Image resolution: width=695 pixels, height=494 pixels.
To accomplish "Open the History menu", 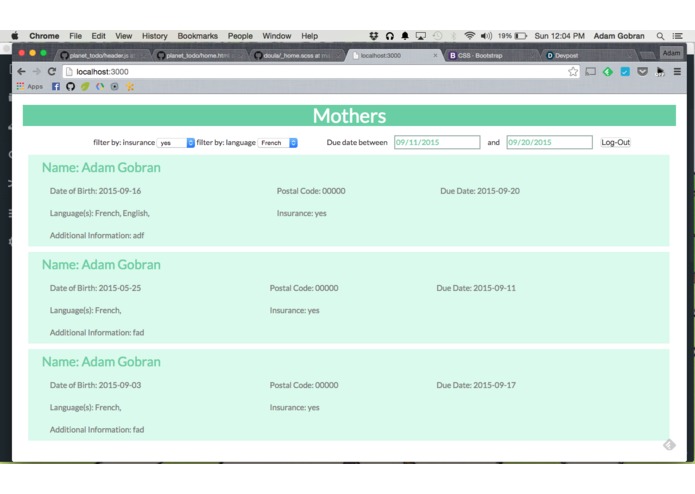I will [155, 36].
